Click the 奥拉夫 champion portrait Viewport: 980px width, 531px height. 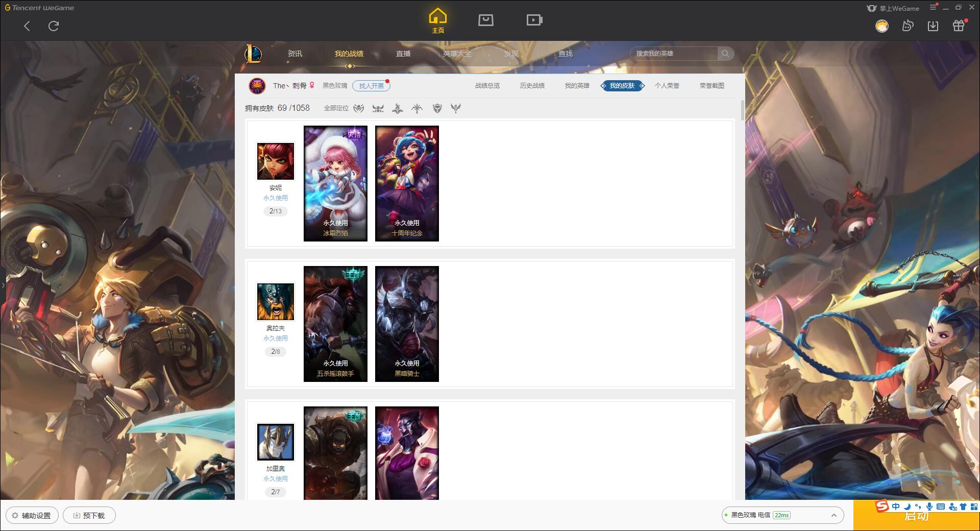pos(276,302)
